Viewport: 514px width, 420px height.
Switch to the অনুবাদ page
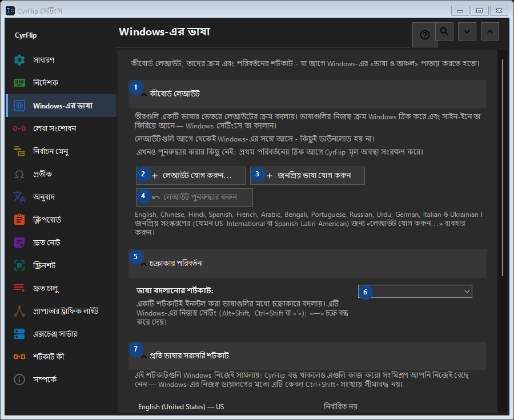coord(61,197)
